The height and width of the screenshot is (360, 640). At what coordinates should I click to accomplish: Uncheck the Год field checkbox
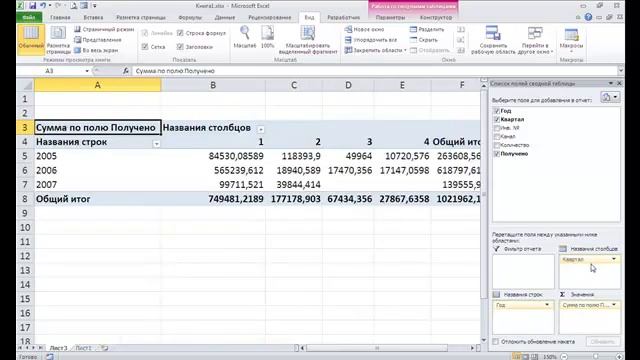coord(497,111)
